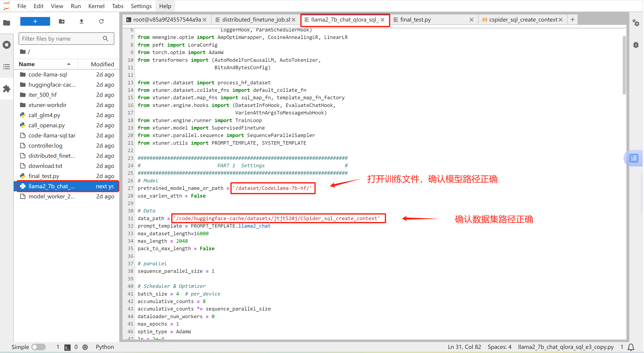Open new launcher tab with plus
Screen dimensions: 644x353
573,19
